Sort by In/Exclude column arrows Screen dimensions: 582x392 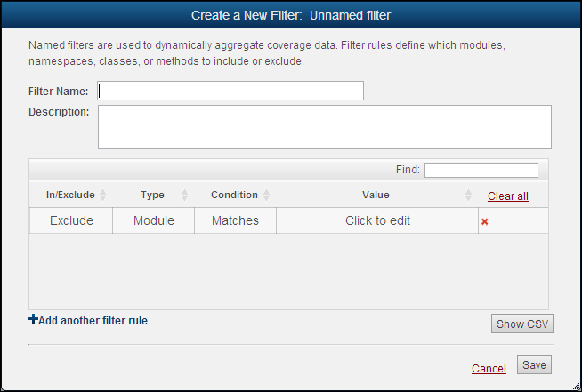click(102, 196)
